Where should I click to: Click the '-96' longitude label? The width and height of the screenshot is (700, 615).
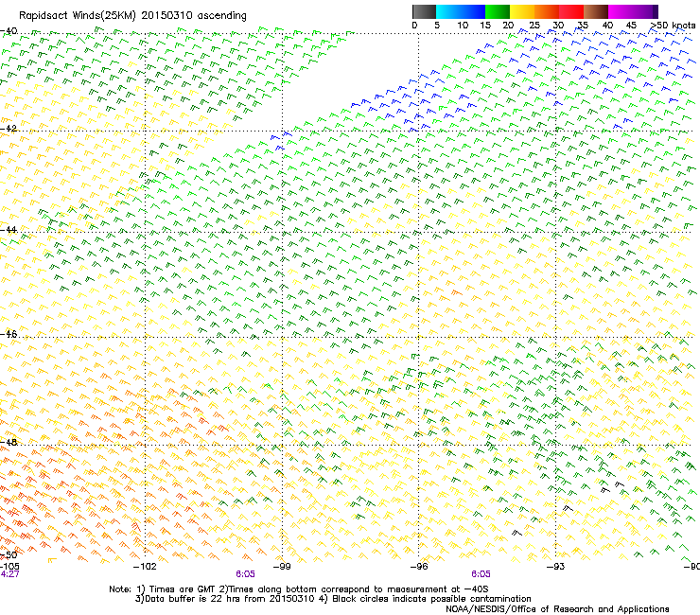point(419,567)
